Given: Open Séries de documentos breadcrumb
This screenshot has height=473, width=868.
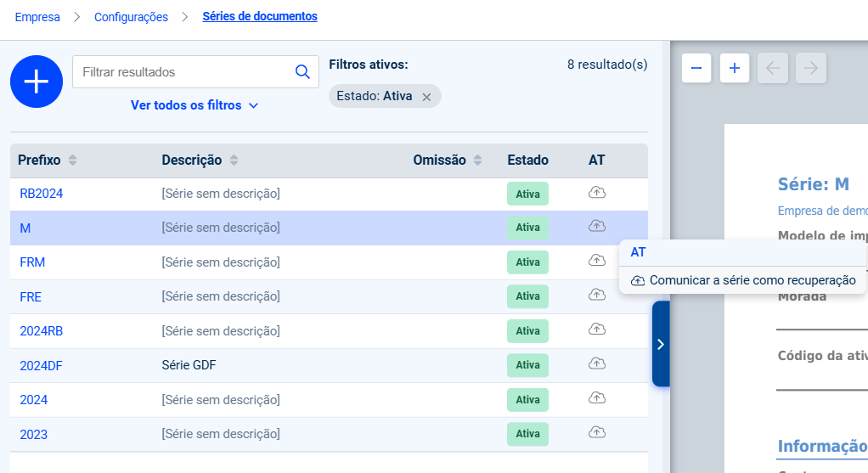Looking at the screenshot, I should (x=260, y=17).
